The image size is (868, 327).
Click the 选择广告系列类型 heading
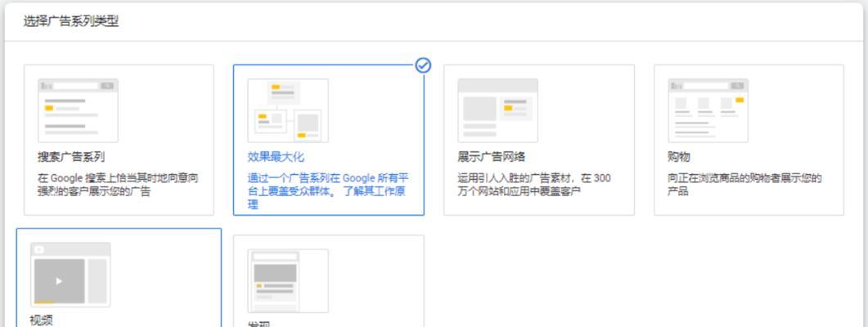click(x=71, y=21)
